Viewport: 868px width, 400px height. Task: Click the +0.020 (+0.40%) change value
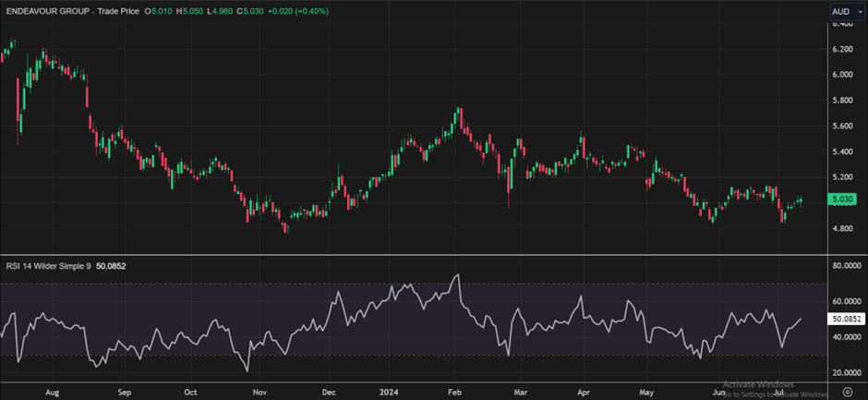tap(298, 11)
